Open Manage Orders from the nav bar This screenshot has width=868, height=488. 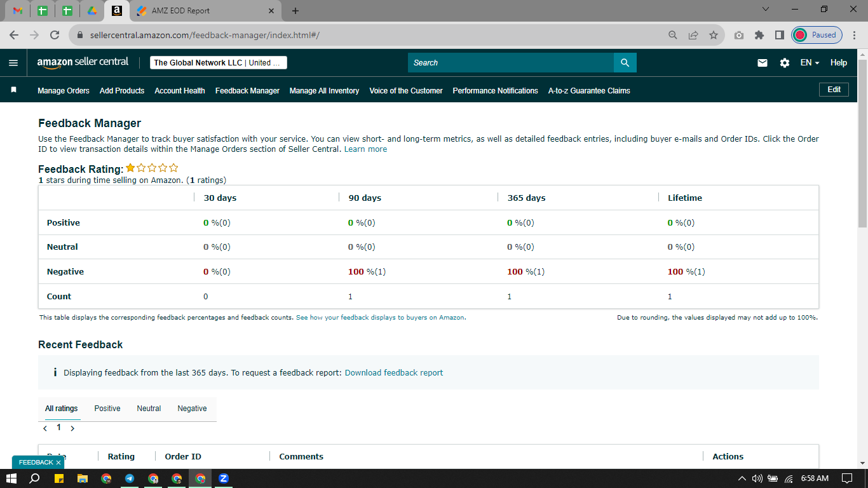[x=64, y=91]
